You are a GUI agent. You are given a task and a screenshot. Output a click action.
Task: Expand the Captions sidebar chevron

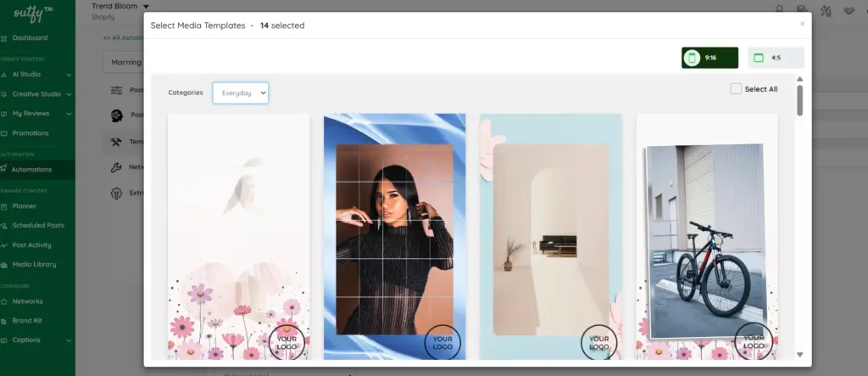click(x=69, y=340)
